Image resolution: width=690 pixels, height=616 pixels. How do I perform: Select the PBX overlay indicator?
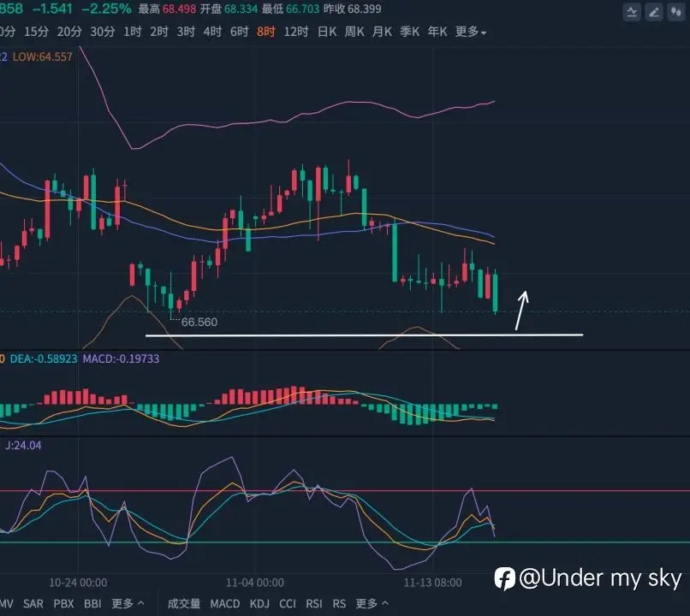[64, 604]
